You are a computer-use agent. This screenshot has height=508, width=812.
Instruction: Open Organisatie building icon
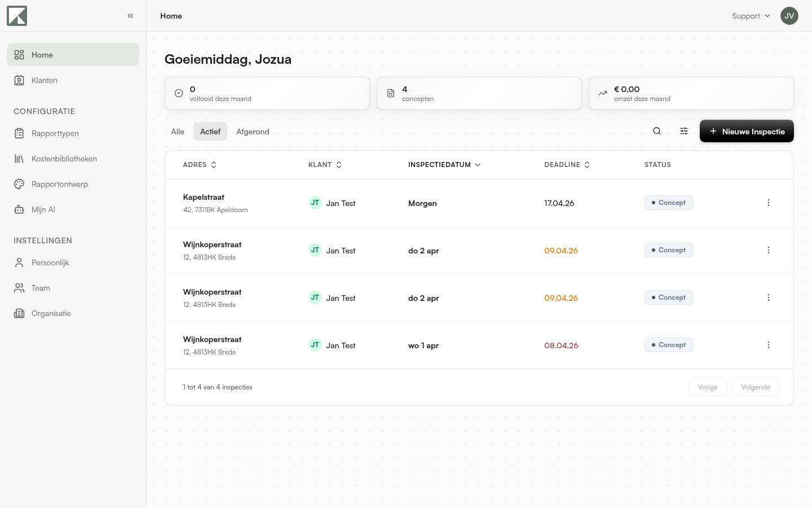pos(19,313)
